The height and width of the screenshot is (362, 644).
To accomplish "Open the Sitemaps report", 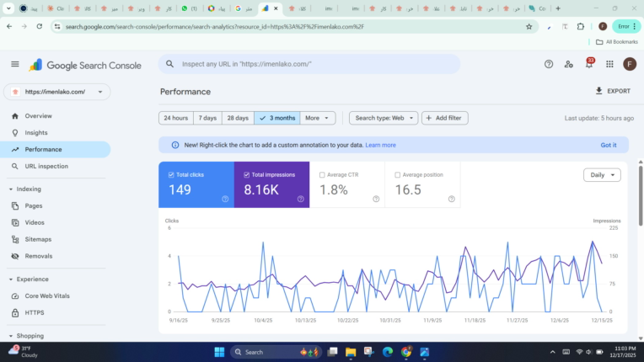I will (x=55, y=239).
